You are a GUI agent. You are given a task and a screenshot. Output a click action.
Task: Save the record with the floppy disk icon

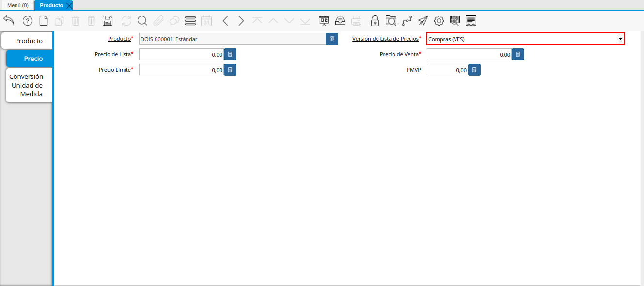coord(108,21)
